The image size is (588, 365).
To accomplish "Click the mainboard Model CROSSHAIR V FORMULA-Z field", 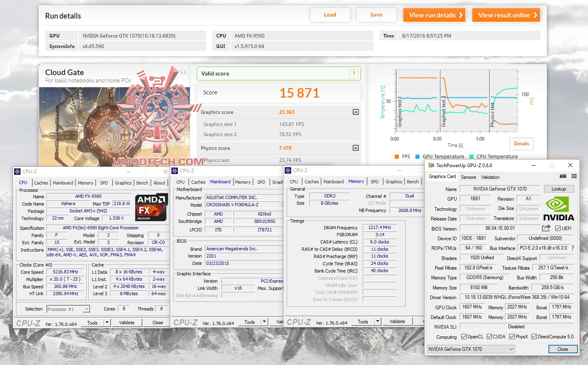I will click(244, 205).
